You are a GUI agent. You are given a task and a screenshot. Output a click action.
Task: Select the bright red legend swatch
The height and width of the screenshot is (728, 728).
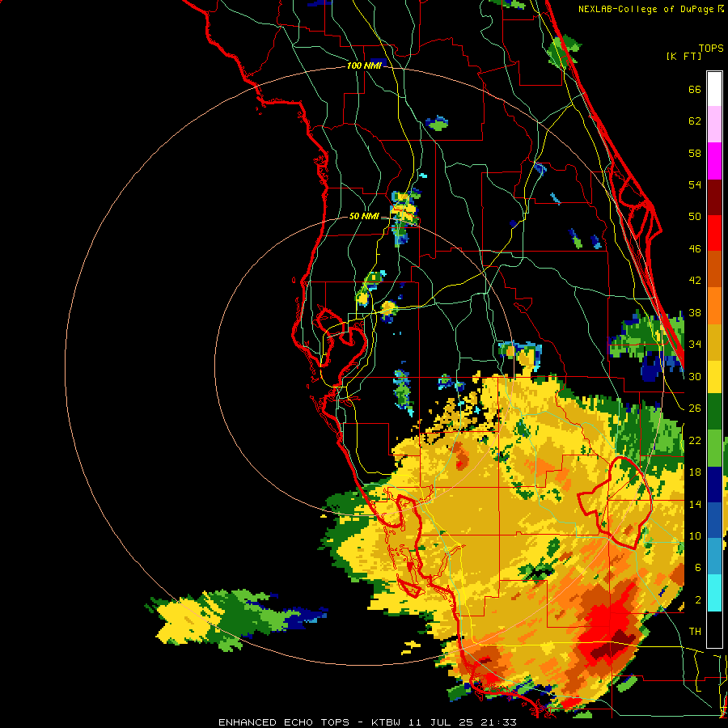[714, 234]
